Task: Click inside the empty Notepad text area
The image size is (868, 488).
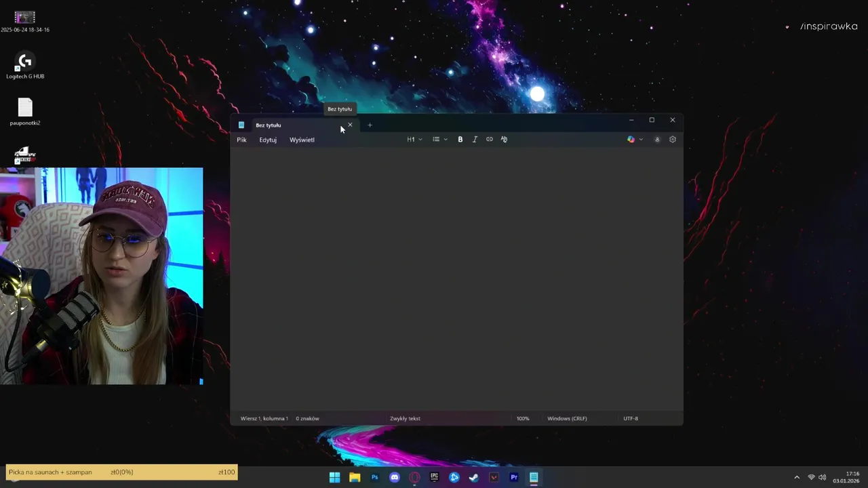Action: 456,279
